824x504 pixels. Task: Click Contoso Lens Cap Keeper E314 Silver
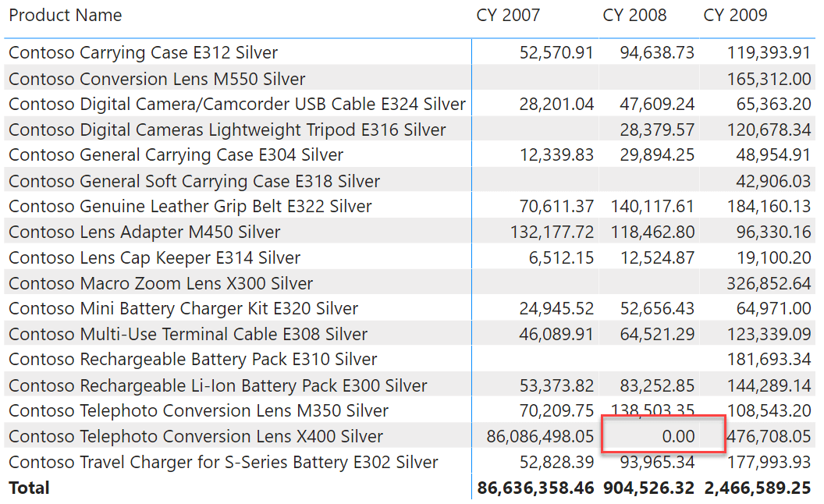tap(154, 257)
